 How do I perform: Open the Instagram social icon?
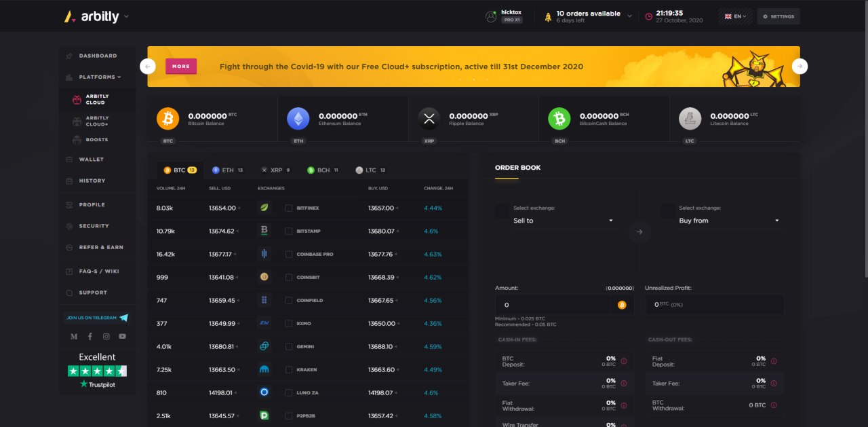click(106, 337)
